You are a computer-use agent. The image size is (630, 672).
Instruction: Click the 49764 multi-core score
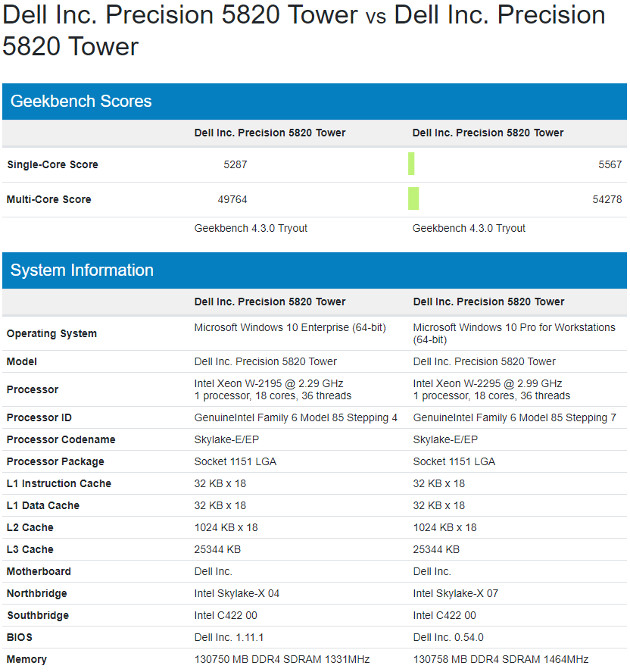(232, 199)
